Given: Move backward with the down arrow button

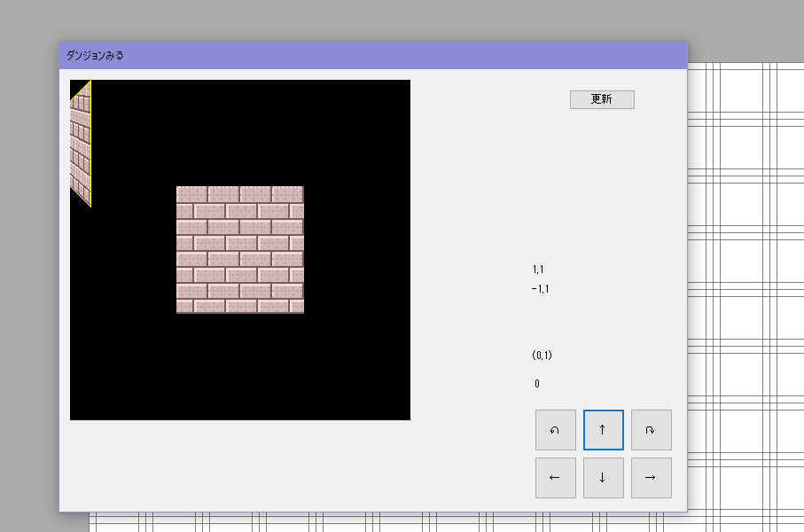Looking at the screenshot, I should coord(604,478).
